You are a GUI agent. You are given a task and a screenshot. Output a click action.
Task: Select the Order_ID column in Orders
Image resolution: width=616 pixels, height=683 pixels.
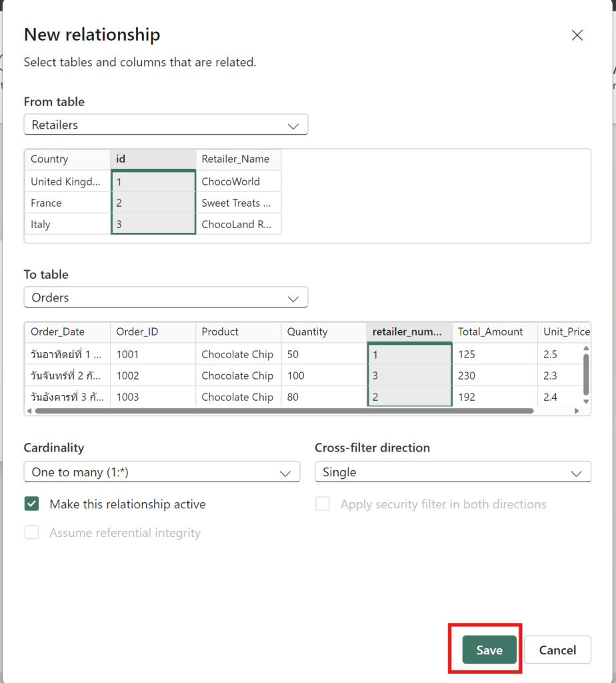point(153,332)
